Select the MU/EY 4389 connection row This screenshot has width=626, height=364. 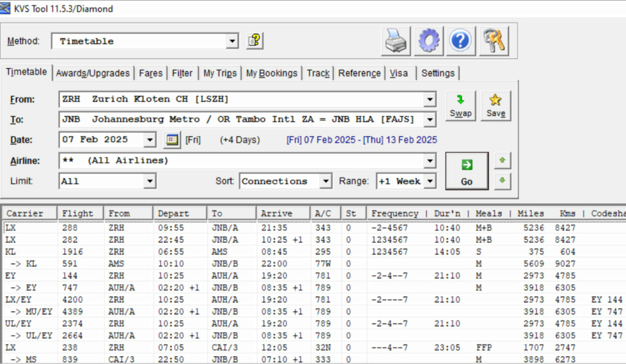[x=314, y=311]
